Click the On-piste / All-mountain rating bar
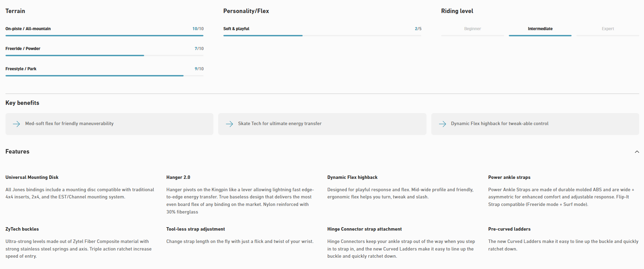This screenshot has width=644, height=269. click(104, 35)
